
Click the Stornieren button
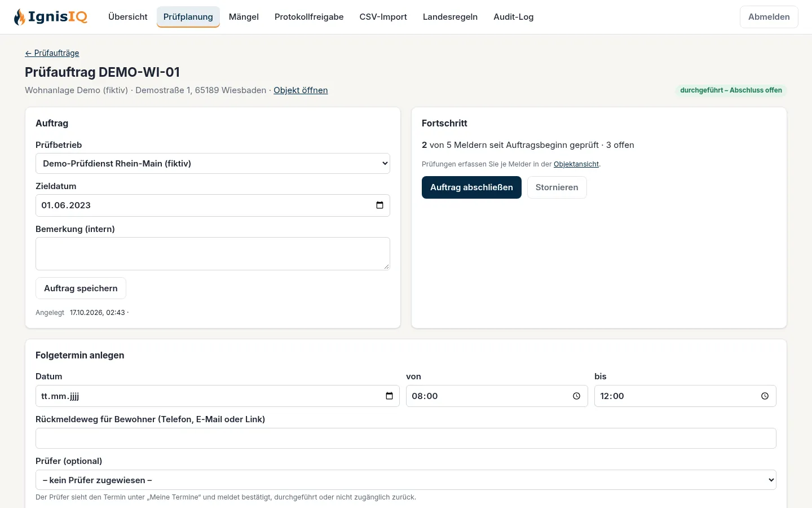(557, 187)
